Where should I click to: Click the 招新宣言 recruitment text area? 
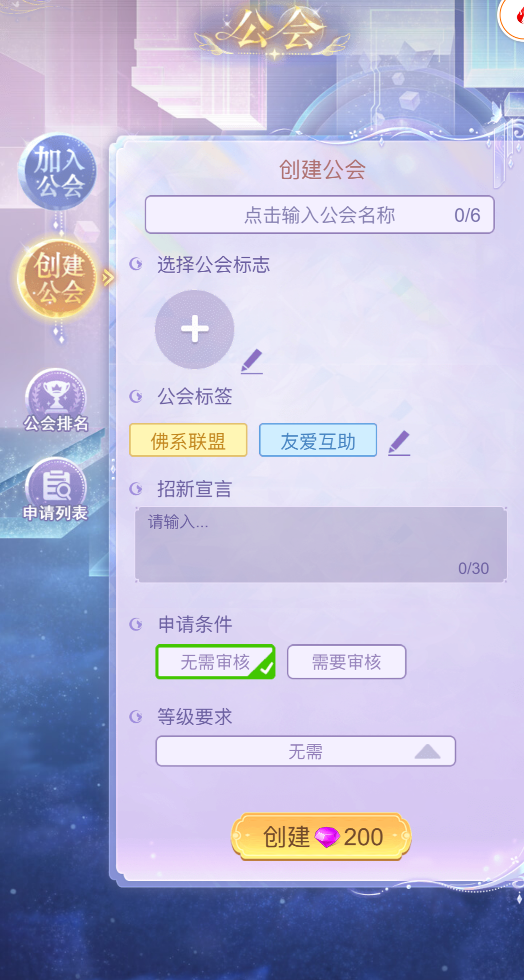point(321,545)
